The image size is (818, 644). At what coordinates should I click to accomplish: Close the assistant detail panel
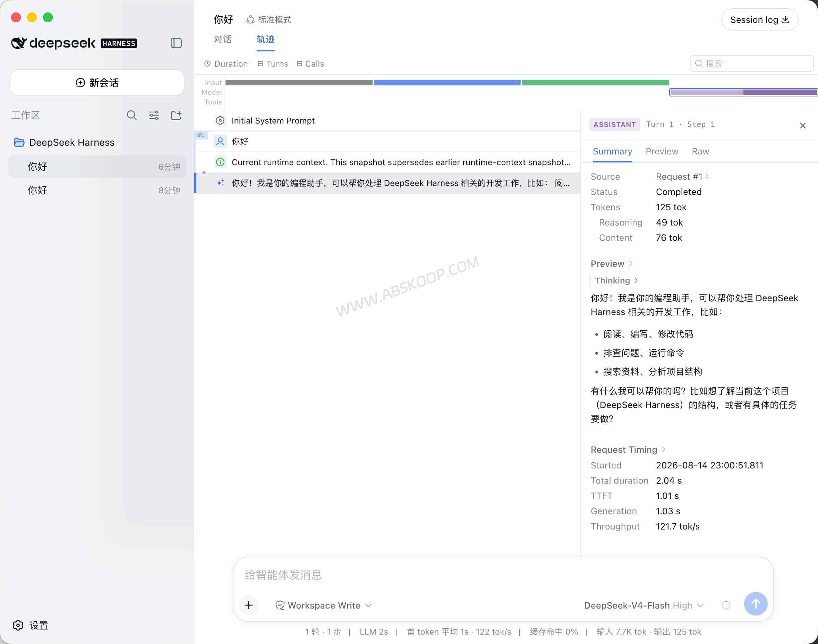pyautogui.click(x=802, y=126)
